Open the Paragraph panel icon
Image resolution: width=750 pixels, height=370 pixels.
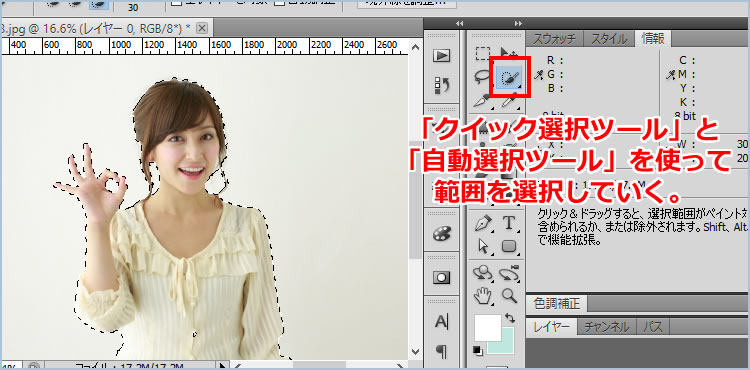pos(441,352)
